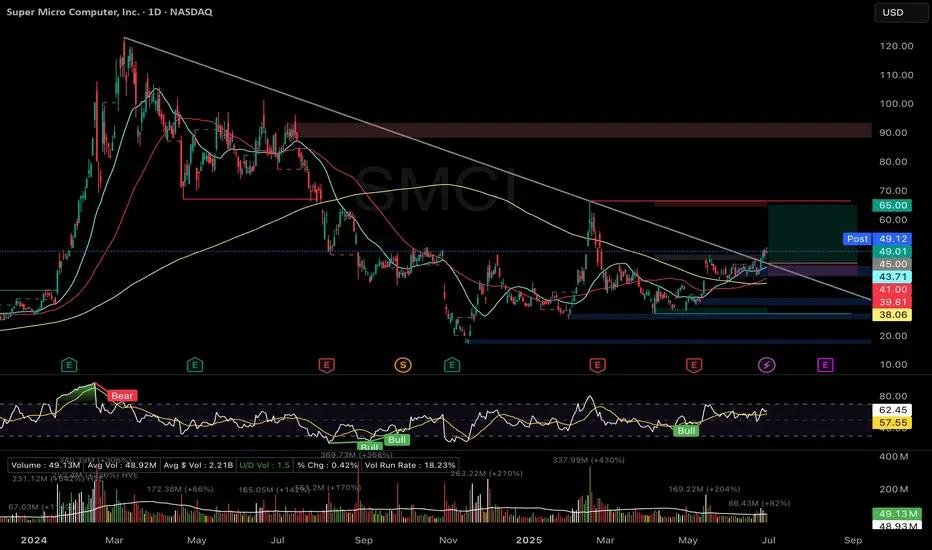Click the yellow 38.06 moving average label
The image size is (932, 550).
click(892, 315)
